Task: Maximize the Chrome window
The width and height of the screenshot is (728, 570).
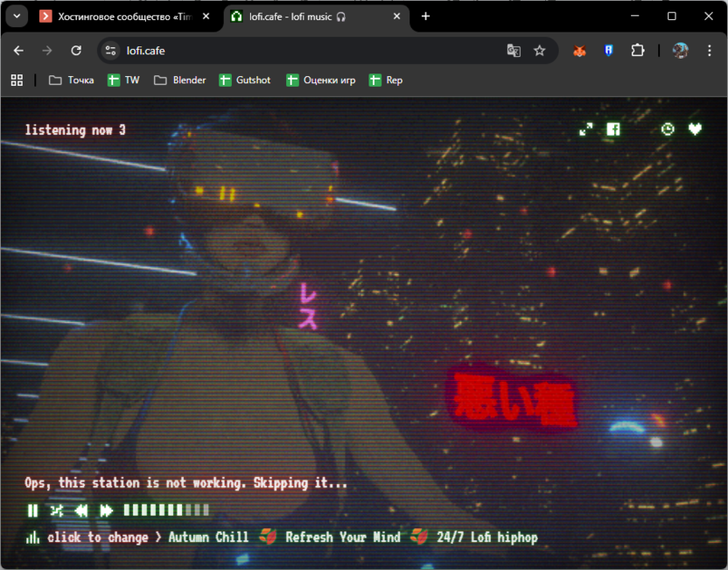Action: point(672,17)
